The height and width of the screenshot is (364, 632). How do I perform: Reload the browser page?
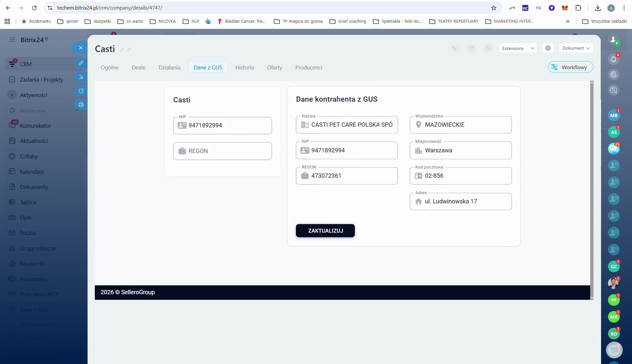point(34,8)
